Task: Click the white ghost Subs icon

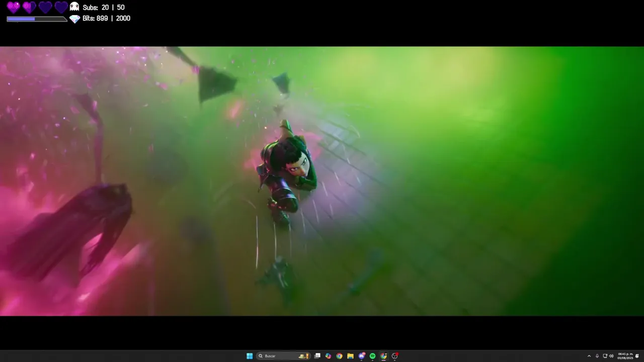Action: pos(74,7)
